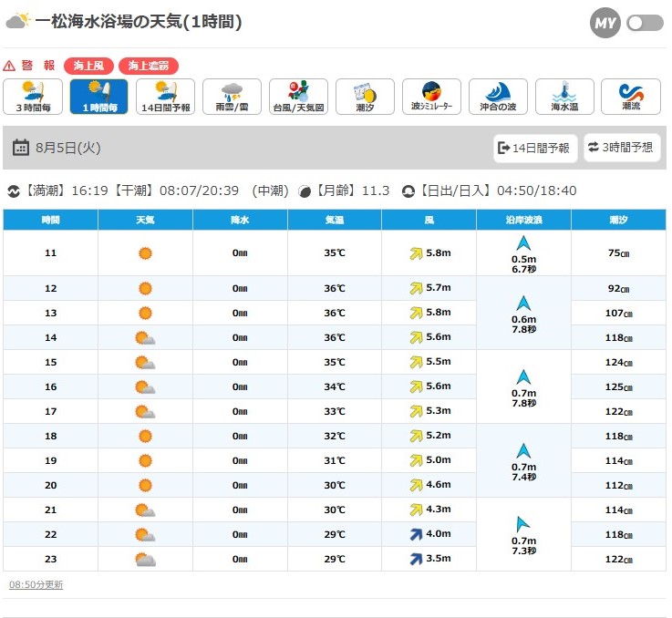Click the 海上濃霧 warning badge
This screenshot has height=618, width=672.
pos(149,66)
